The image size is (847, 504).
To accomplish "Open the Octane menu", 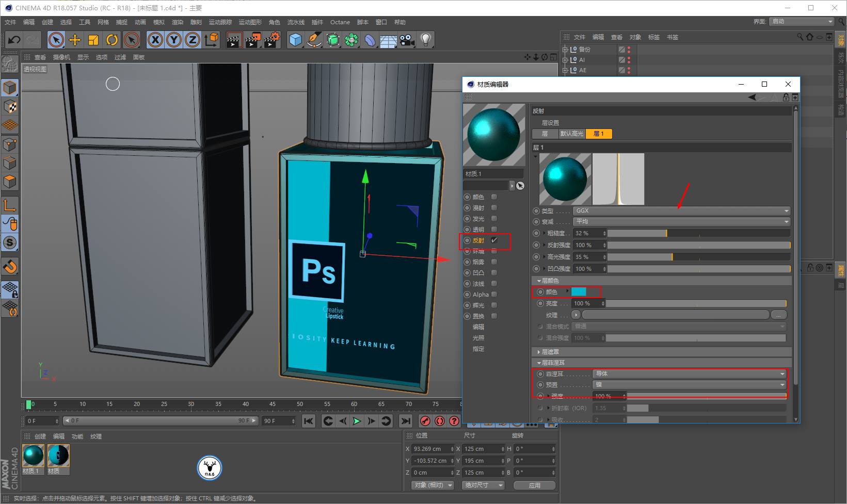I will tap(340, 22).
